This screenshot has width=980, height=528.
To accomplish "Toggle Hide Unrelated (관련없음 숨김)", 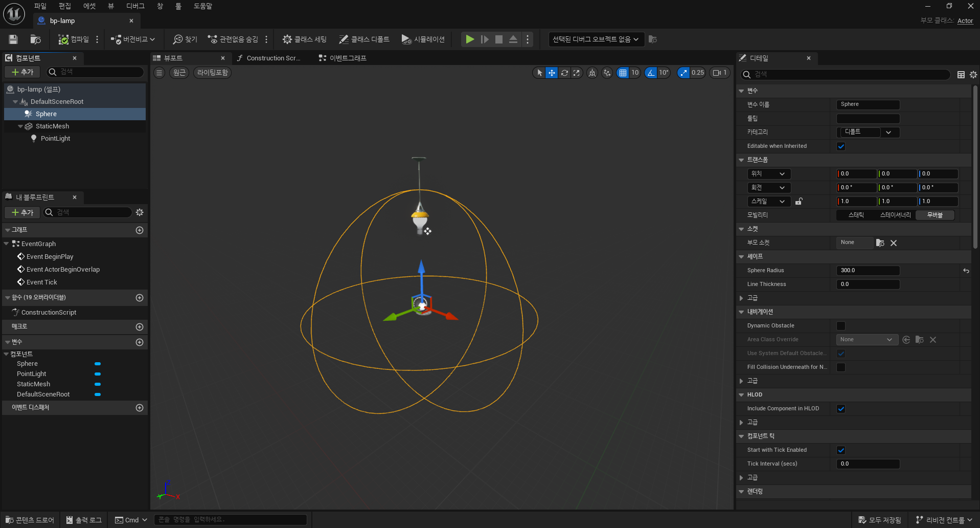I will [233, 39].
